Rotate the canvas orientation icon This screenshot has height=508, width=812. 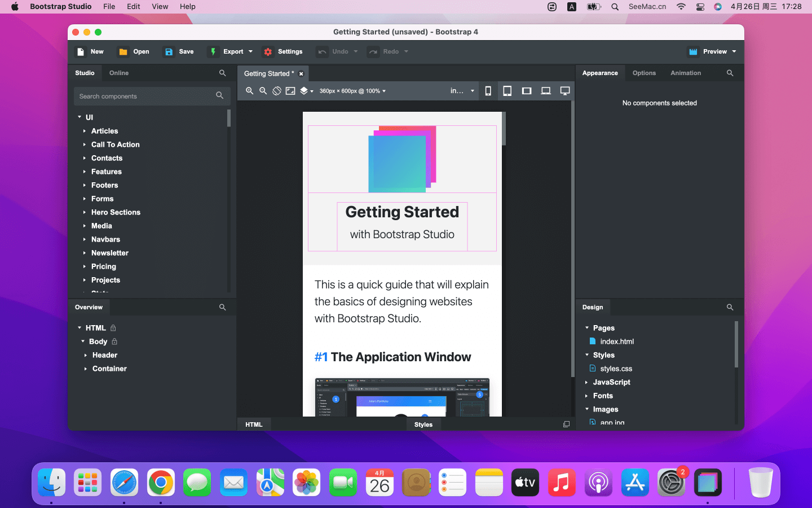tap(277, 91)
